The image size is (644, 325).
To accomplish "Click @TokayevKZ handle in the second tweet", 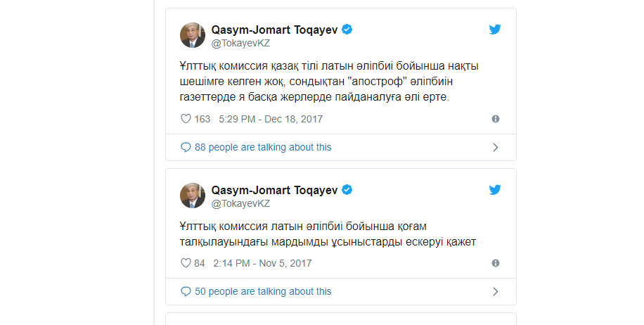I will click(240, 203).
